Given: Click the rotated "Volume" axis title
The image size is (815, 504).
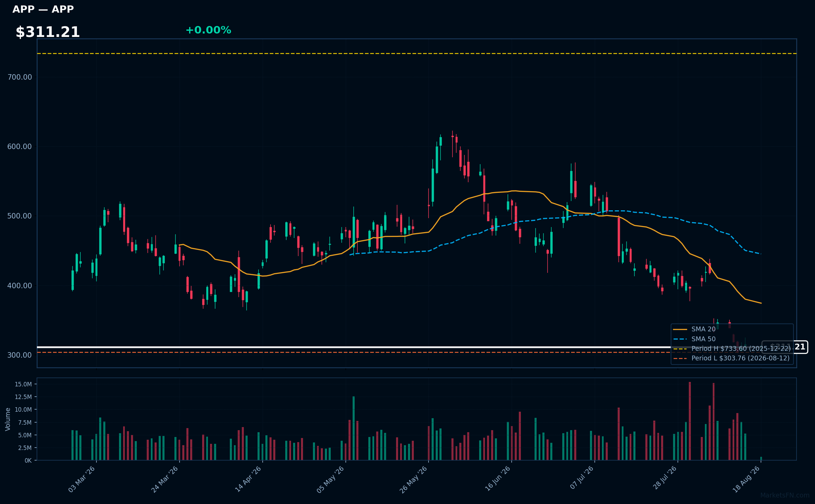Looking at the screenshot, I should coord(8,419).
